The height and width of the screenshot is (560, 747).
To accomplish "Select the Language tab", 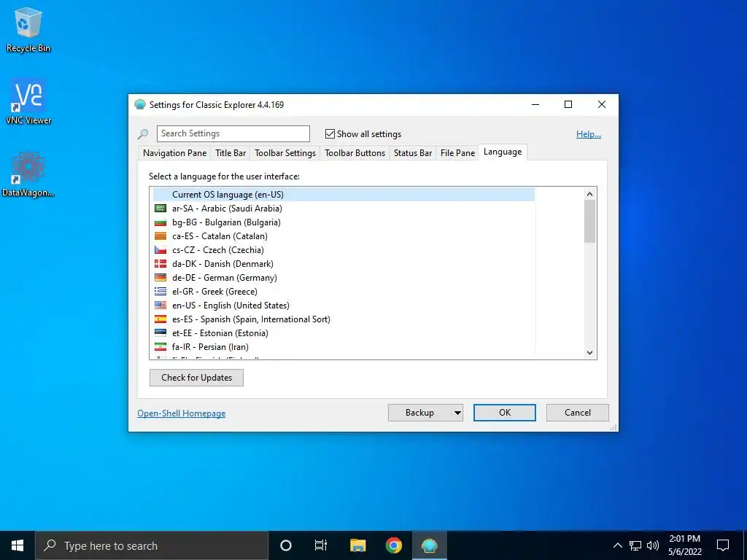I will tap(503, 152).
